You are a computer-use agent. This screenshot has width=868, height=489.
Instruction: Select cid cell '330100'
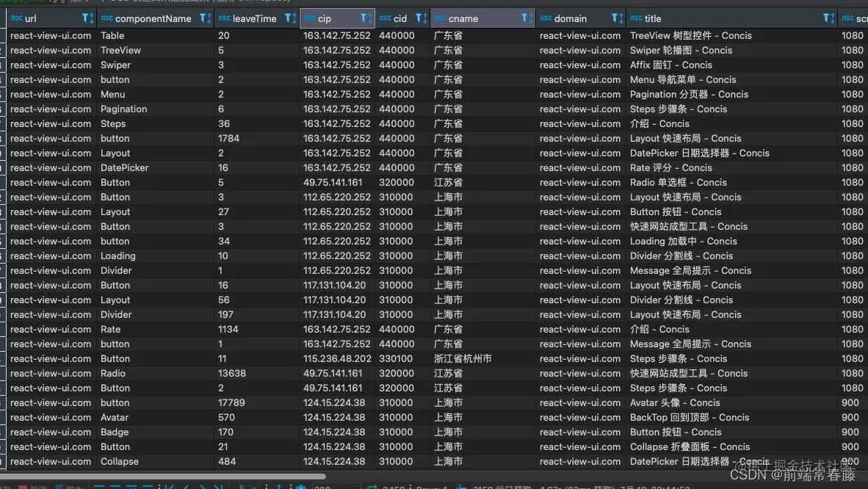(x=402, y=358)
